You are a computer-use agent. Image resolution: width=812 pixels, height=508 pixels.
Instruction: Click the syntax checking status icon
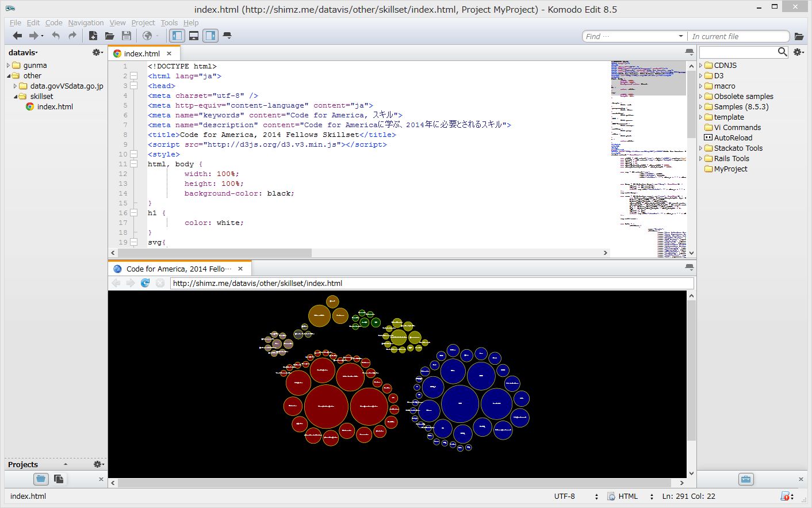pyautogui.click(x=786, y=496)
